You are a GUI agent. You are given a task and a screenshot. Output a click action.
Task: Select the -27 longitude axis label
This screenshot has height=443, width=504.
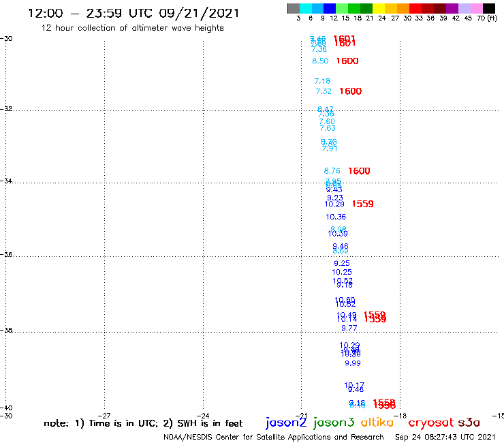click(x=104, y=416)
